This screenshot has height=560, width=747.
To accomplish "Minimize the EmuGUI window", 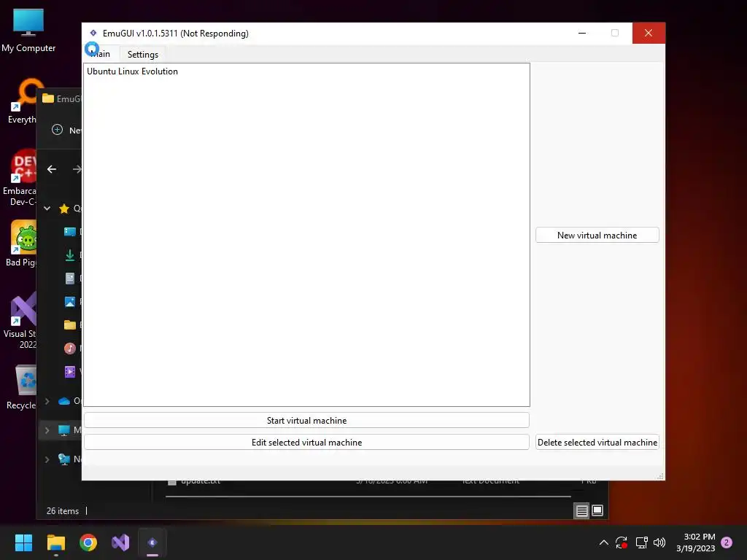I will pyautogui.click(x=581, y=33).
